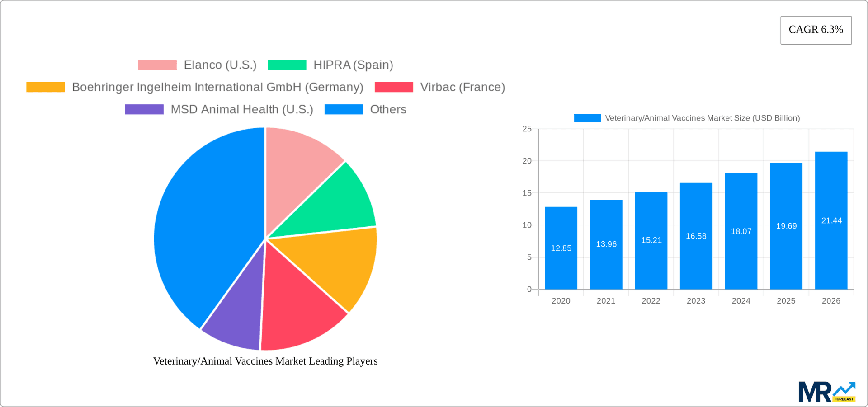Select the 2020 year axis label

561,300
